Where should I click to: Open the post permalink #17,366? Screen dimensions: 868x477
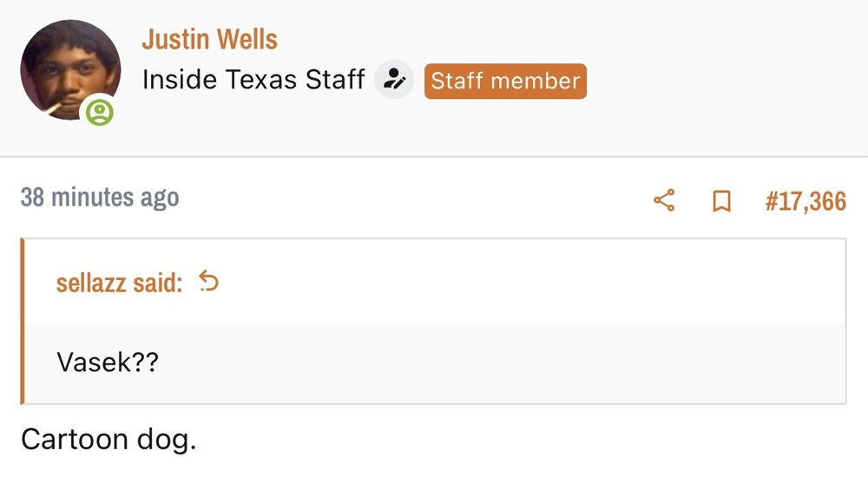805,201
